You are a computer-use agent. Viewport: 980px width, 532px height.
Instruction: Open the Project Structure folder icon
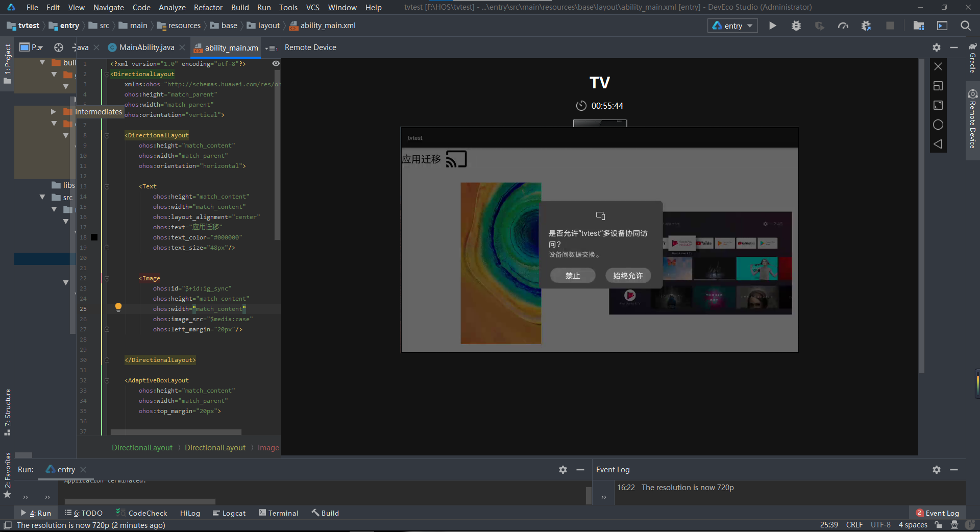(919, 26)
